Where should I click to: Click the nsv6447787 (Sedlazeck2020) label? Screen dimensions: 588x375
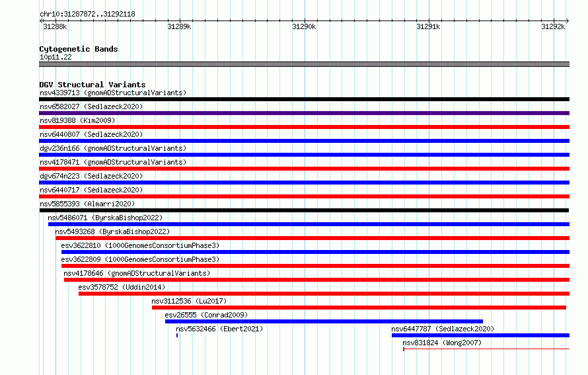coord(443,329)
